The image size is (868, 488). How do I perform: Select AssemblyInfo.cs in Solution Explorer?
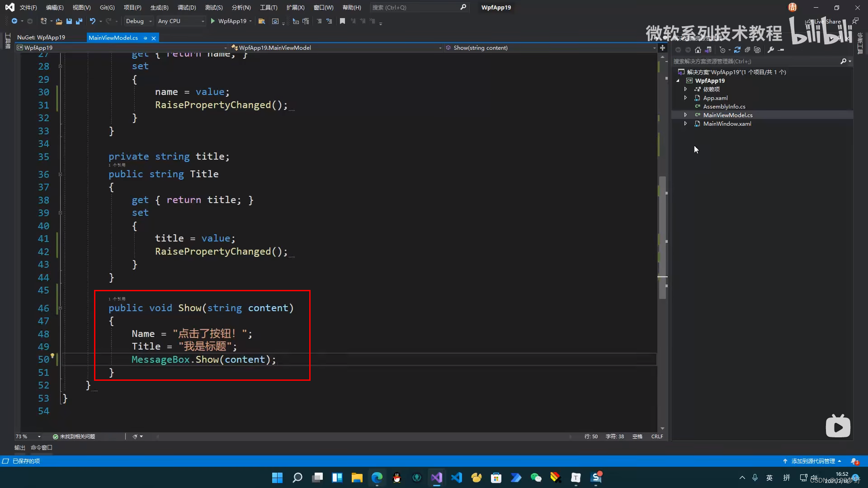(x=724, y=106)
